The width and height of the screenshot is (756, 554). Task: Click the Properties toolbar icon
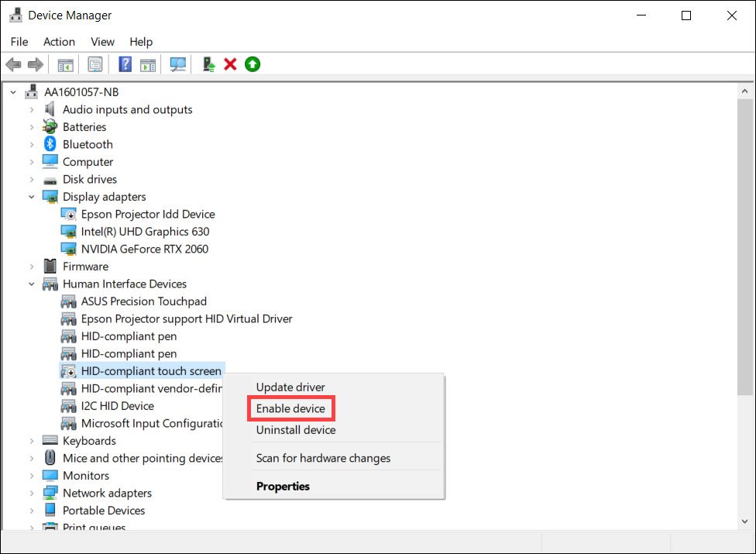click(95, 64)
